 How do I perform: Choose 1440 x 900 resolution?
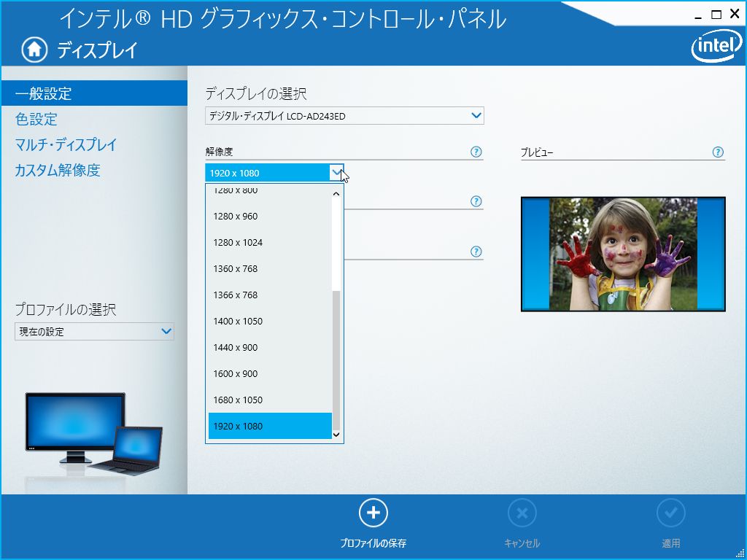[270, 347]
